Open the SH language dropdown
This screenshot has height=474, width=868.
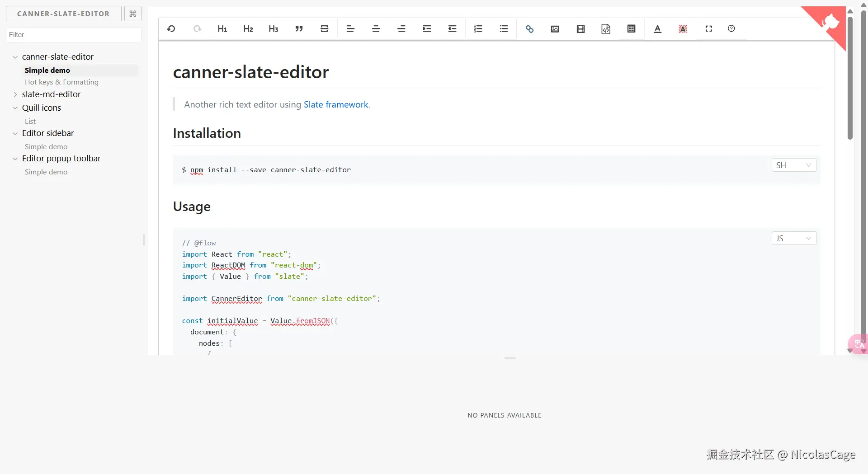pos(793,165)
